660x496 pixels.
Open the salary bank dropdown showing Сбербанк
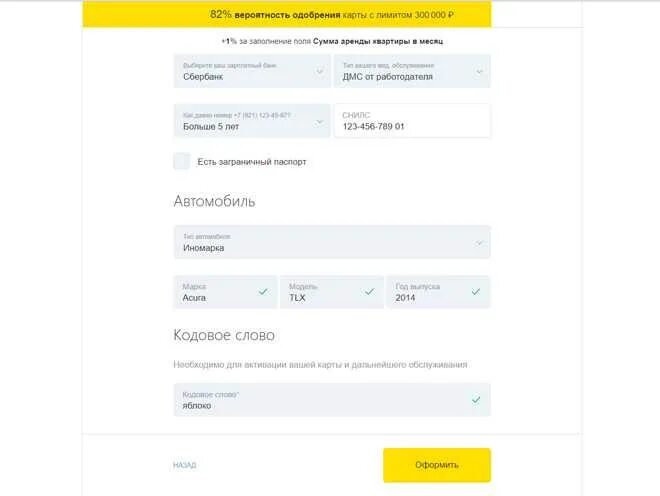click(252, 71)
